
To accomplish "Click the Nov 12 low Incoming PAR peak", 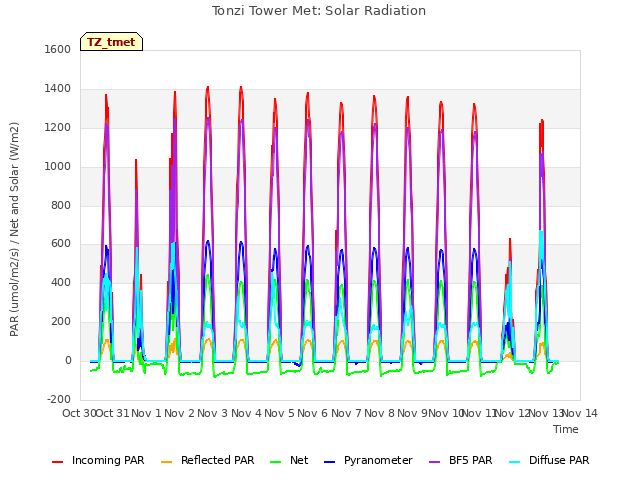I will click(510, 240).
